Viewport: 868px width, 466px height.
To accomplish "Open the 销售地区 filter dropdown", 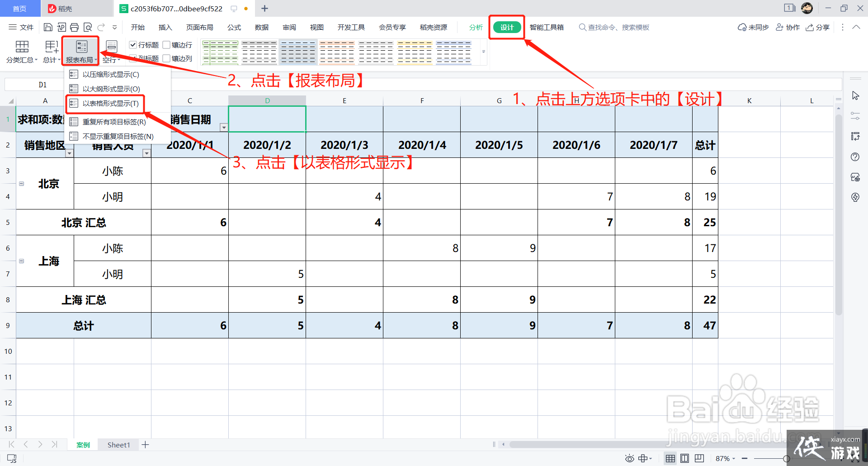I will [x=69, y=153].
